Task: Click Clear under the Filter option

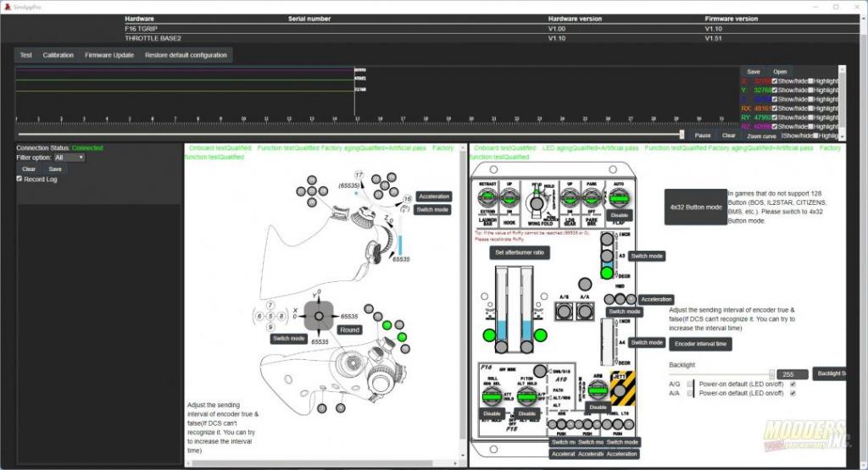Action: pos(29,169)
